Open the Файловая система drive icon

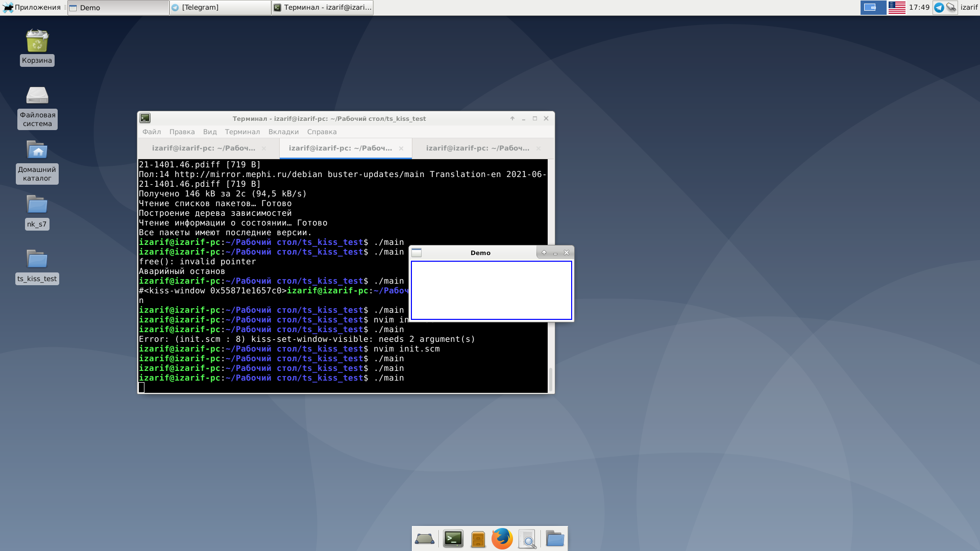[x=37, y=95]
